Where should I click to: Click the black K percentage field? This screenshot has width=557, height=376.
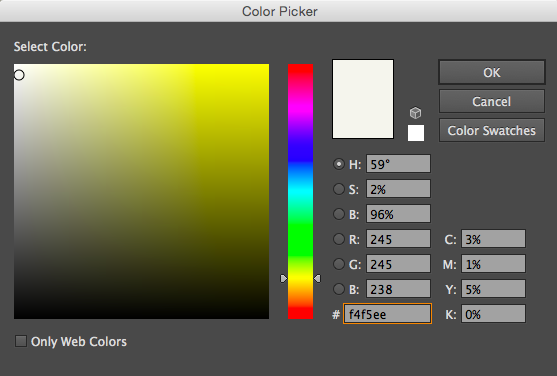coord(493,314)
